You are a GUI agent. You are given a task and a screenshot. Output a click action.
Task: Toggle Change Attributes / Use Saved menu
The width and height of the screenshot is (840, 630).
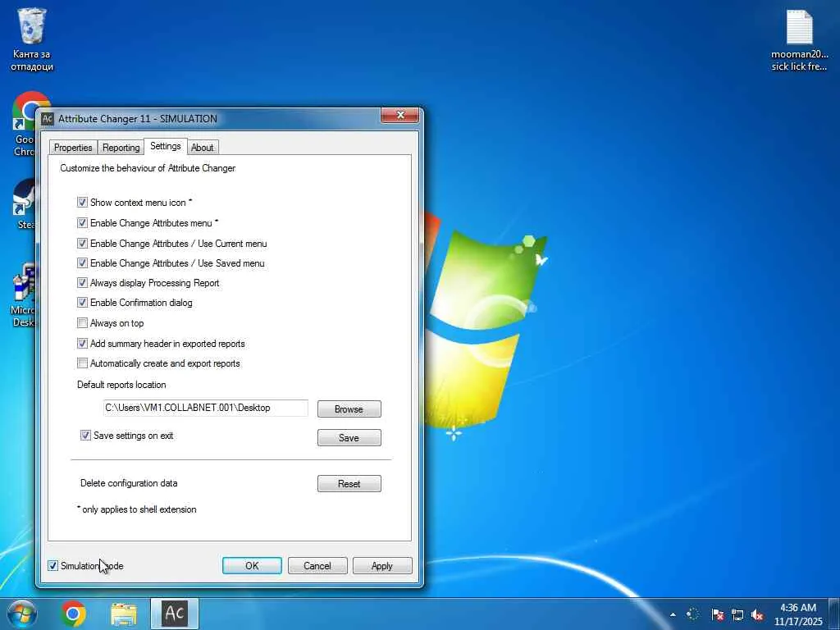[x=82, y=263]
